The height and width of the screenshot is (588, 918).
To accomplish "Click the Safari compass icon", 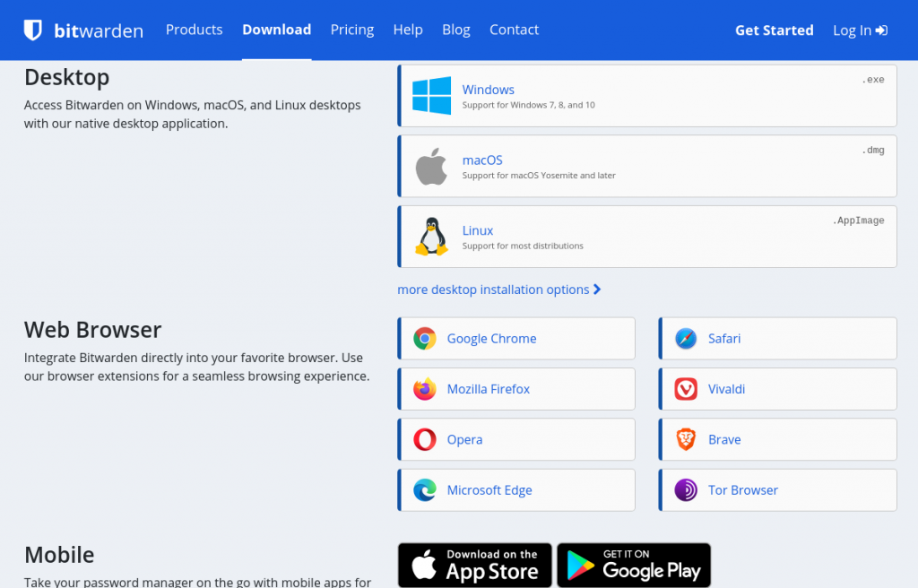I will pyautogui.click(x=686, y=339).
